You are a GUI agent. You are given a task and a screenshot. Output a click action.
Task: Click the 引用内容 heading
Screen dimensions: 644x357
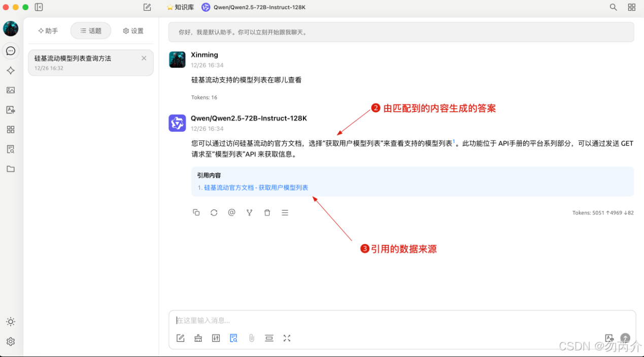point(209,175)
